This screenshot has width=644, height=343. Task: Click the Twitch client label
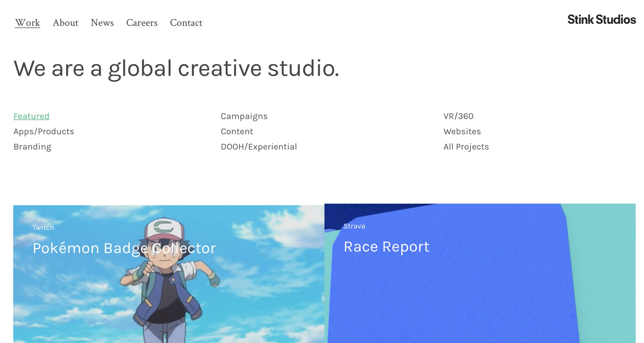43,227
